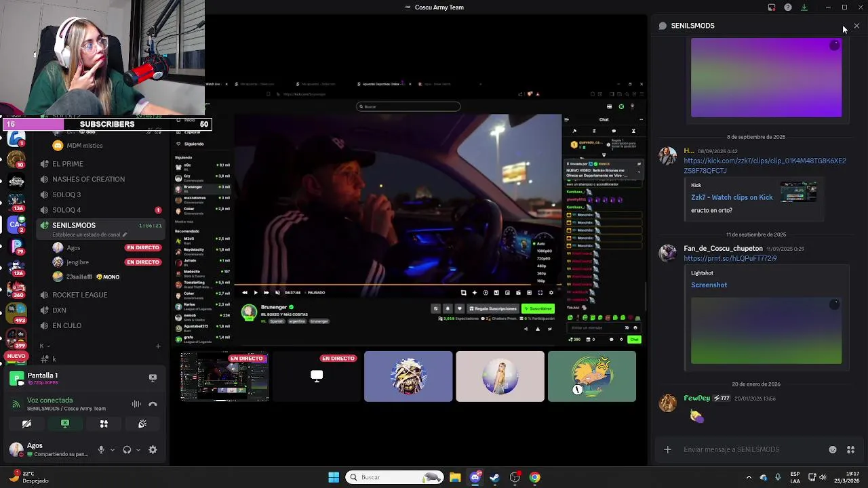This screenshot has width=868, height=488.
Task: Open Discord help icon
Action: coord(788,7)
